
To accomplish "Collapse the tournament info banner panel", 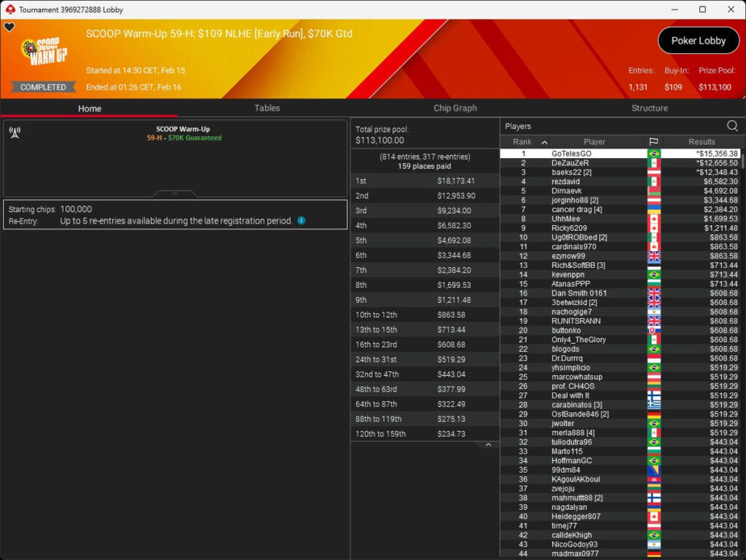I will 175,194.
